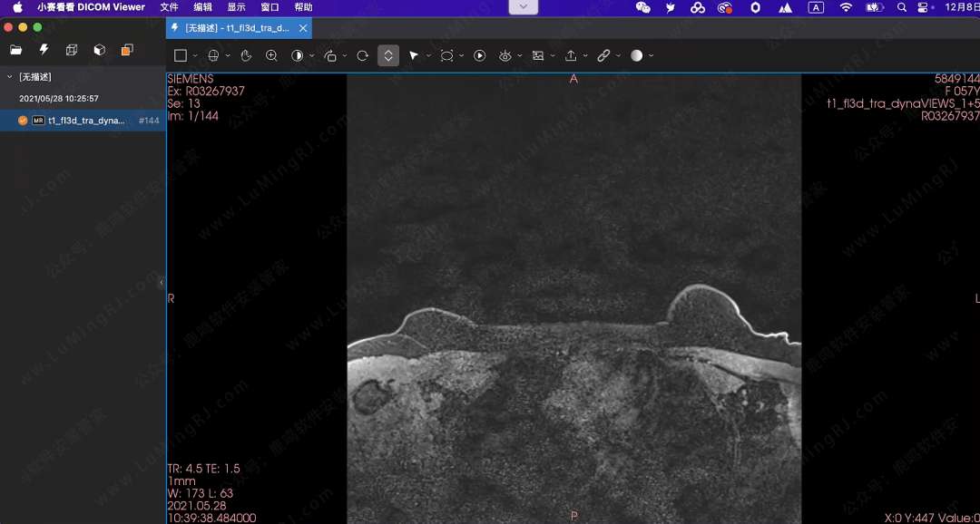The image size is (980, 524).
Task: Toggle the orange layered squares icon
Action: (x=127, y=50)
